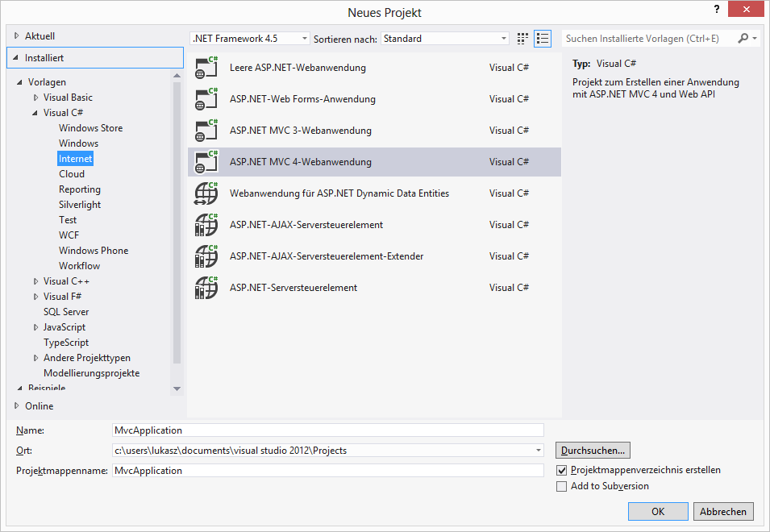Select ASP.NET-AJAX-Serversteuerelement-Extender icon
Screen dimensions: 770x532
(206, 256)
